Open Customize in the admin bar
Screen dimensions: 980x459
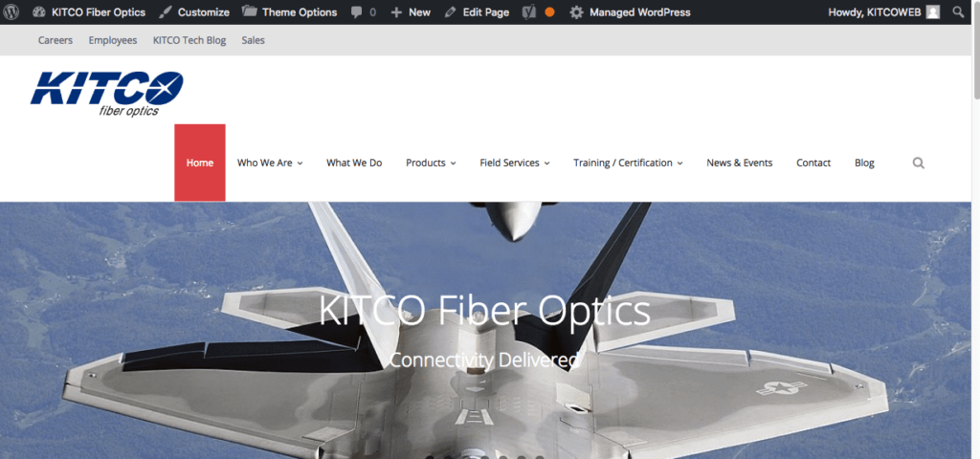(x=193, y=11)
